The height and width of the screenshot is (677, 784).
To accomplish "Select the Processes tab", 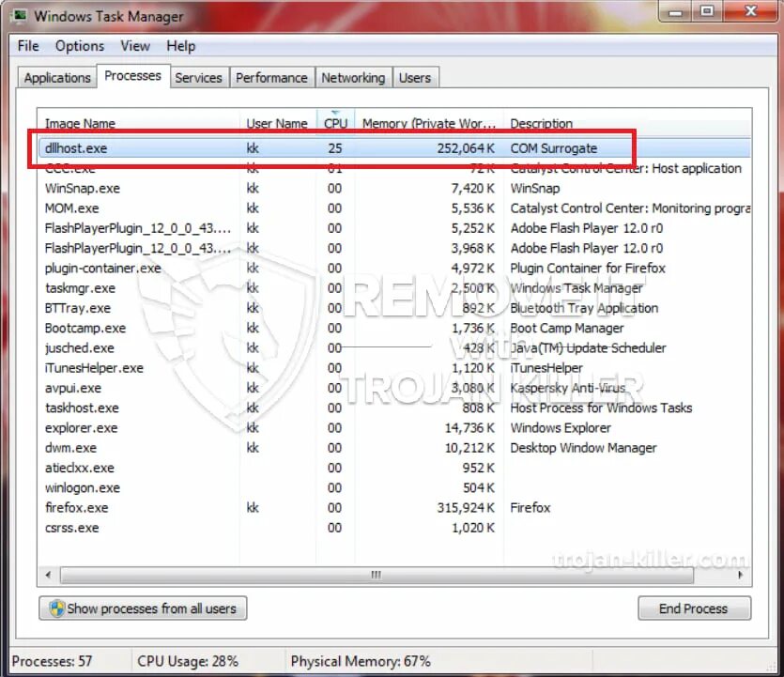I will coord(133,75).
